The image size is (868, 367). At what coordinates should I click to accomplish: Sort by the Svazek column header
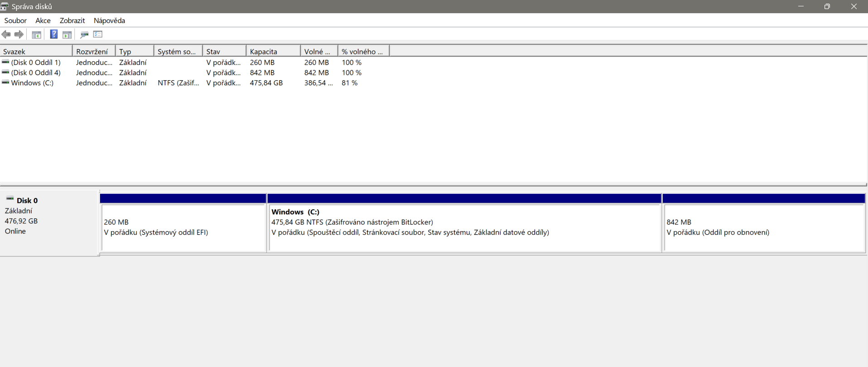pos(36,51)
